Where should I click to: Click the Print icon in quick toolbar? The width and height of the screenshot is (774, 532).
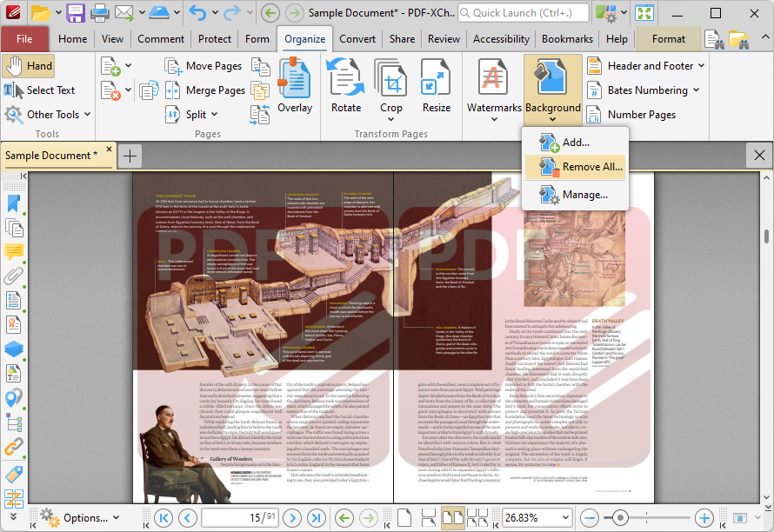[100, 13]
